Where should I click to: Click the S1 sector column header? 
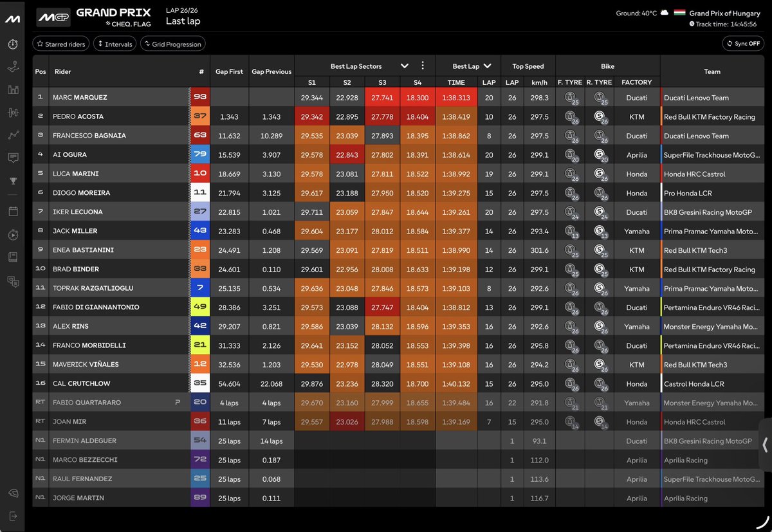312,82
